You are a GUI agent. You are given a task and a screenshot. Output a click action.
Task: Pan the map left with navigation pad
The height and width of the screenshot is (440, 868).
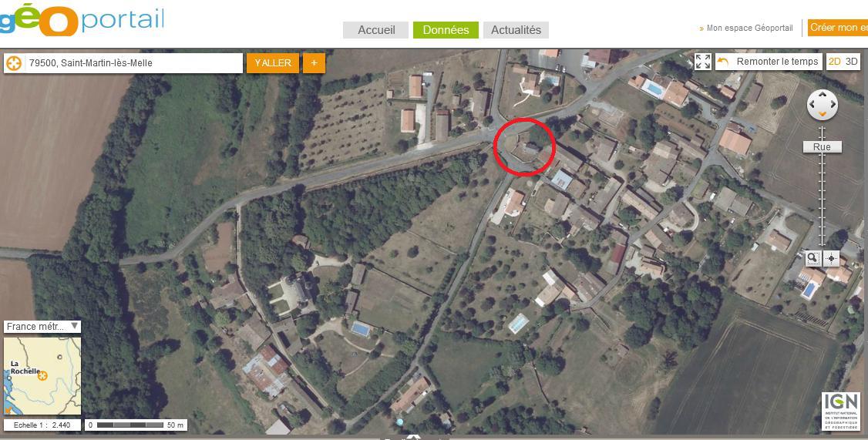coord(812,105)
